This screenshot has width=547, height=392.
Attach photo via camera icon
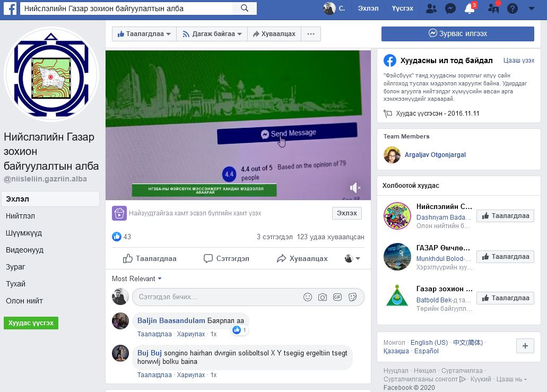(323, 297)
